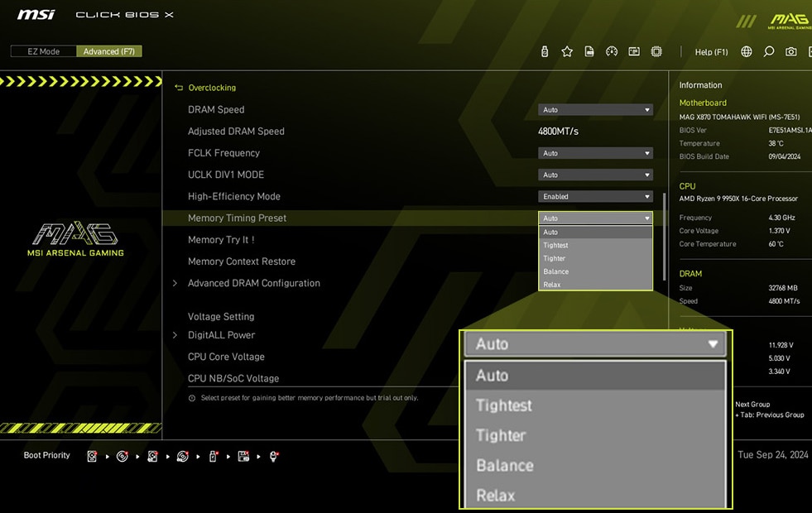Switch to EZ Mode
The height and width of the screenshot is (513, 812).
pos(43,51)
